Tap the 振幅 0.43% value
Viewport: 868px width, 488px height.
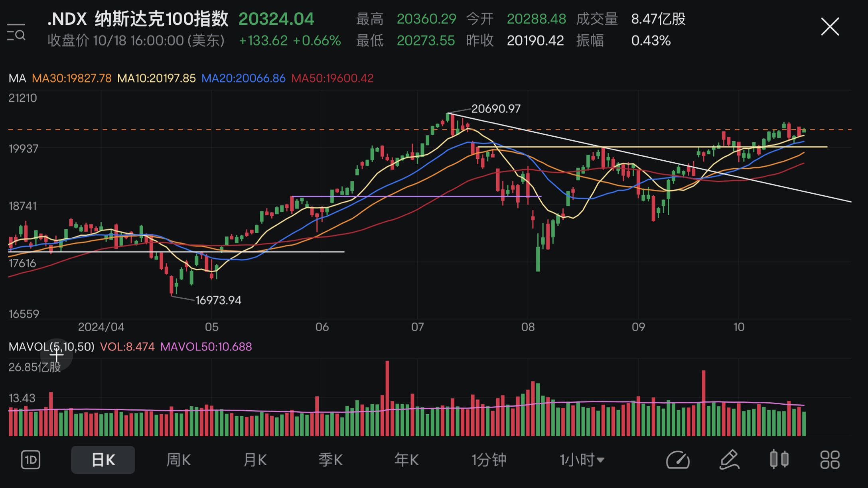coord(651,41)
